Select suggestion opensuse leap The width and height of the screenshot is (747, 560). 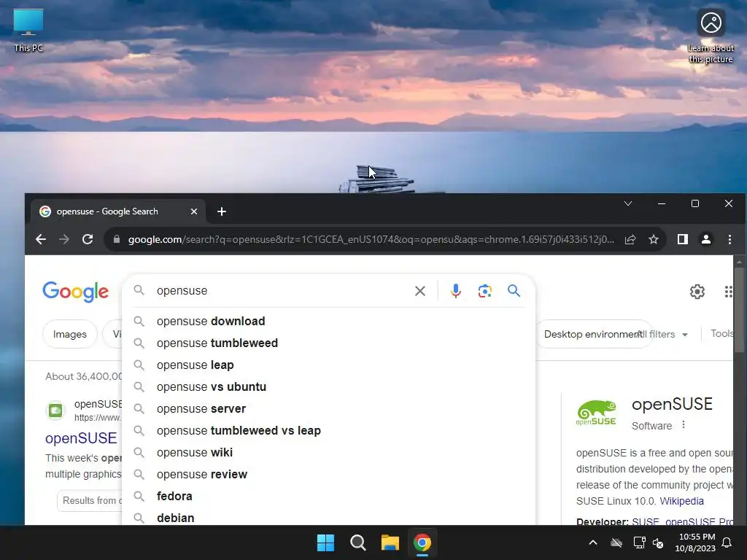[329, 365]
